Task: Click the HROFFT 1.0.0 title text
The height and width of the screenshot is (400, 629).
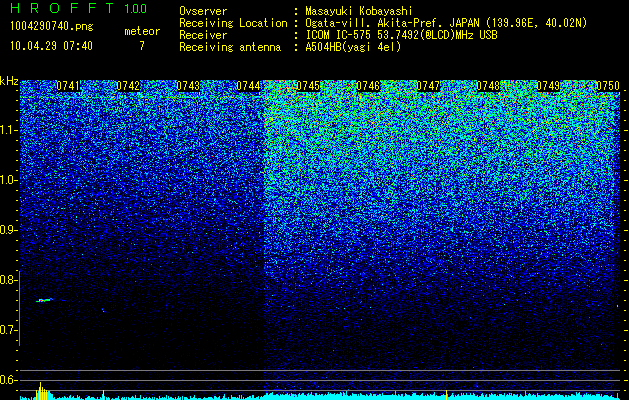Action: [79, 8]
